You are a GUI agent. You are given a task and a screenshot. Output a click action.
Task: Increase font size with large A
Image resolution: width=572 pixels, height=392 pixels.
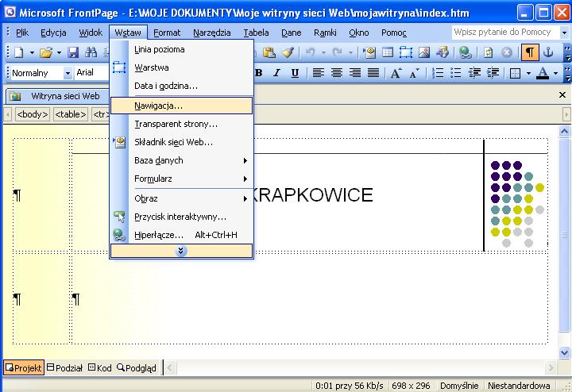click(396, 73)
